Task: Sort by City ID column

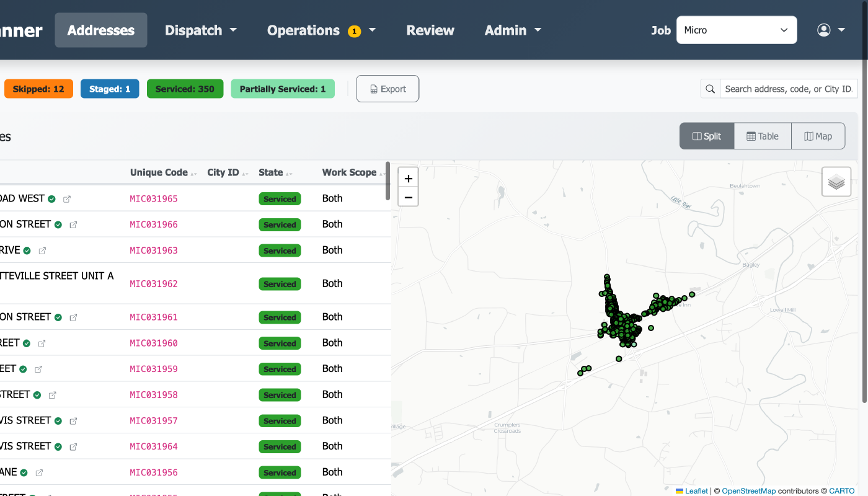Action: pos(228,173)
